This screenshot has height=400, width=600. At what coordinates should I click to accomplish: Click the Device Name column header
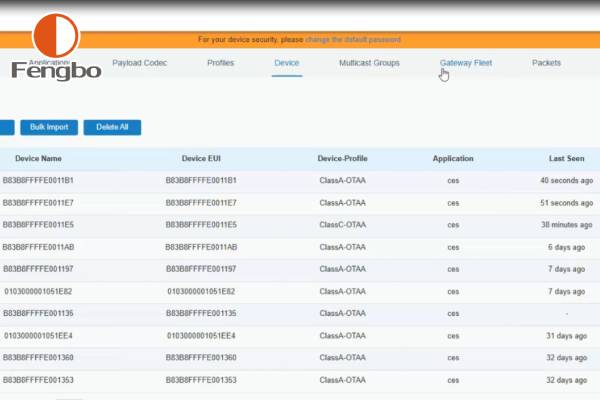(x=38, y=158)
